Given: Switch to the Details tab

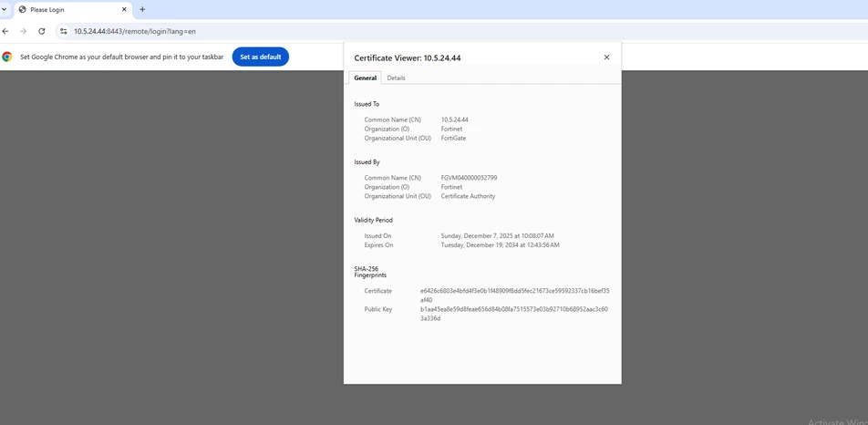Looking at the screenshot, I should (396, 78).
